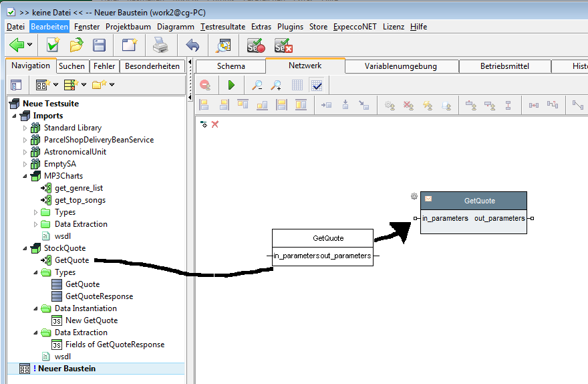The height and width of the screenshot is (384, 588).
Task: Click the blue undo arrow icon
Action: tap(192, 45)
